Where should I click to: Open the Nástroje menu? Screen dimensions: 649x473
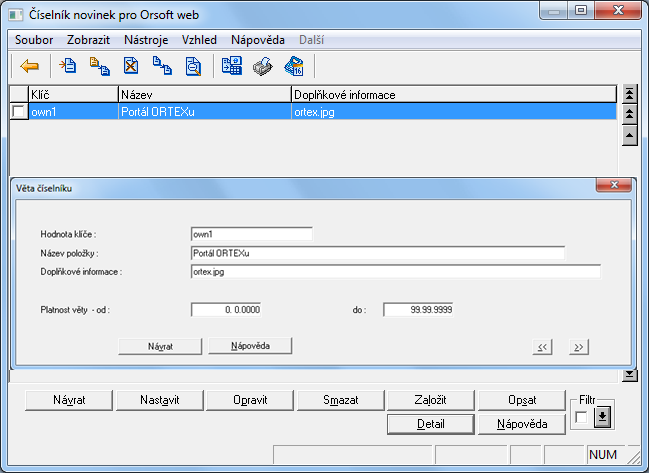click(x=146, y=40)
